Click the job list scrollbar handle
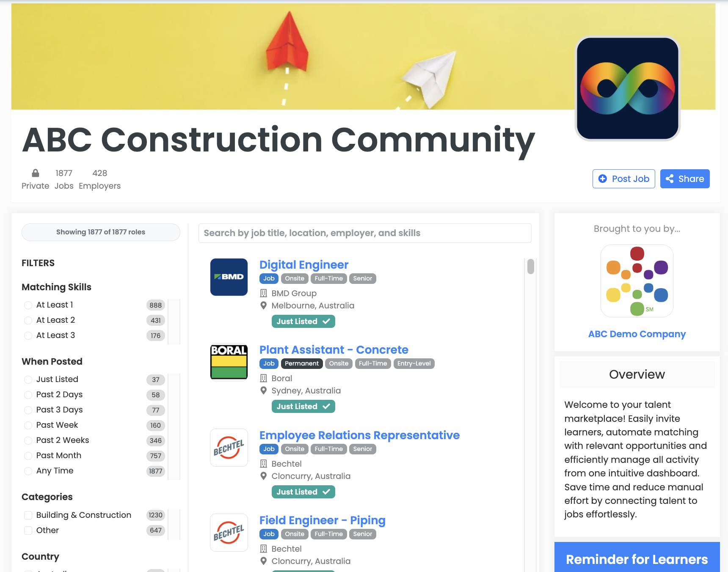The height and width of the screenshot is (572, 728). coord(531,267)
